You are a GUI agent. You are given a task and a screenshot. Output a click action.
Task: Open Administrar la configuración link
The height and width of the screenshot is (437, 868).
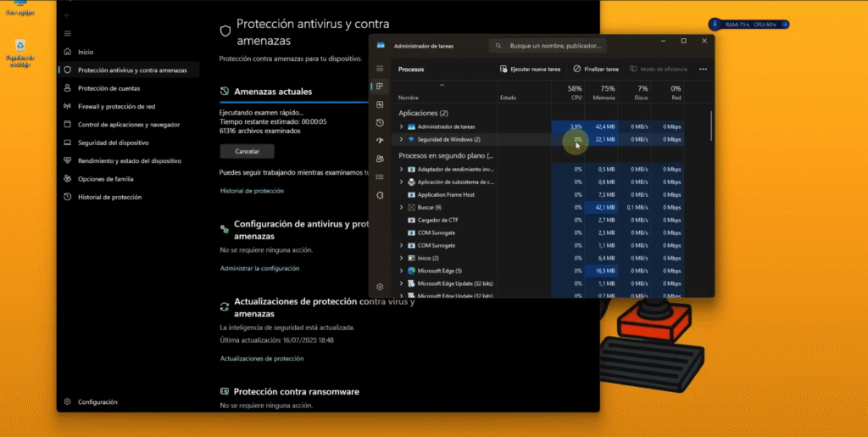point(259,268)
